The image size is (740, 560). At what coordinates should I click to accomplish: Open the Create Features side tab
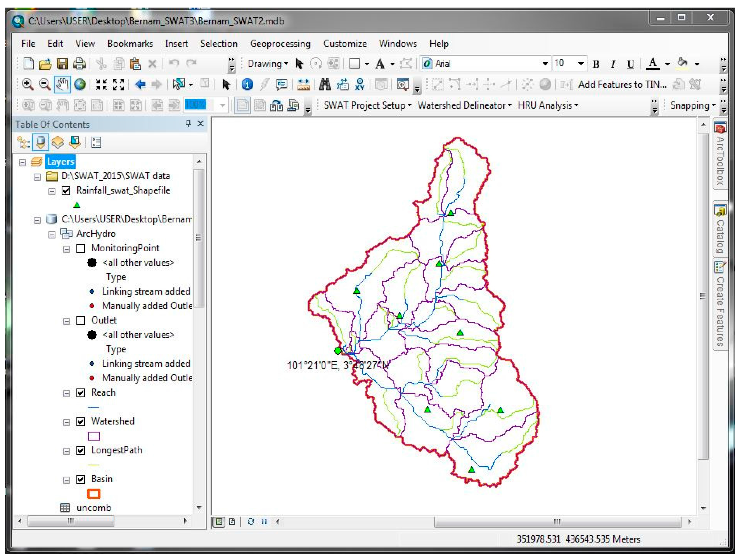pyautogui.click(x=720, y=304)
